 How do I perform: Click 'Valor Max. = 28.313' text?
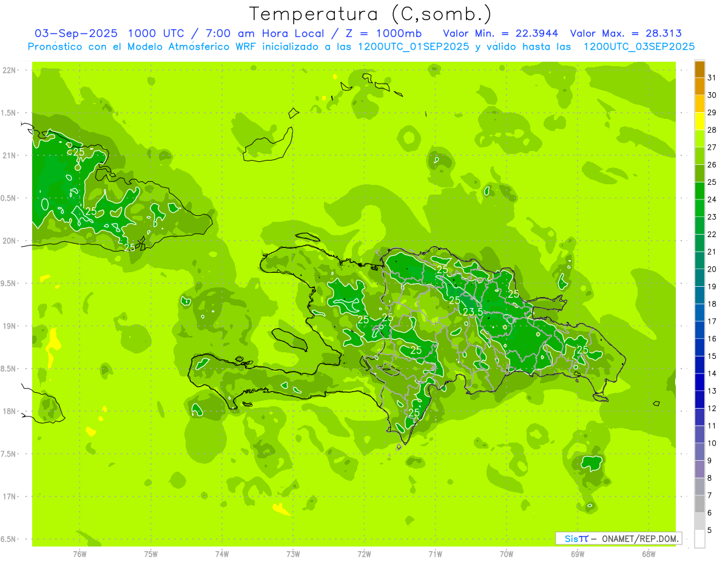pyautogui.click(x=626, y=33)
